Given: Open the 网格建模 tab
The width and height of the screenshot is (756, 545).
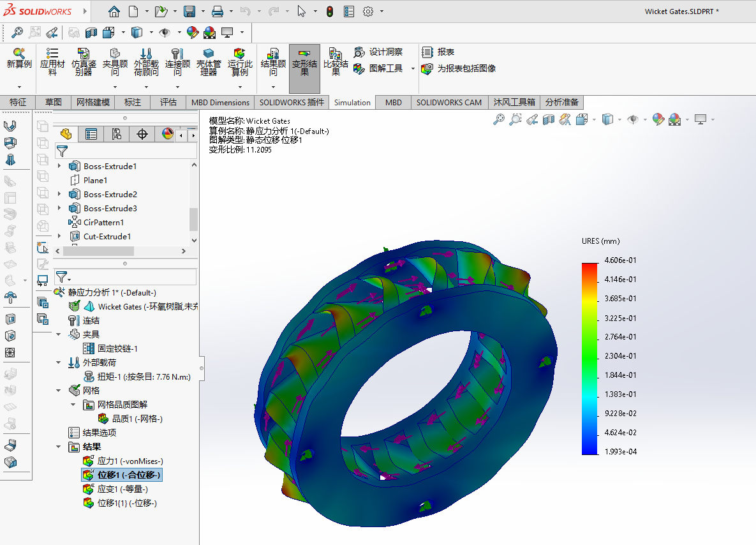Looking at the screenshot, I should [93, 102].
